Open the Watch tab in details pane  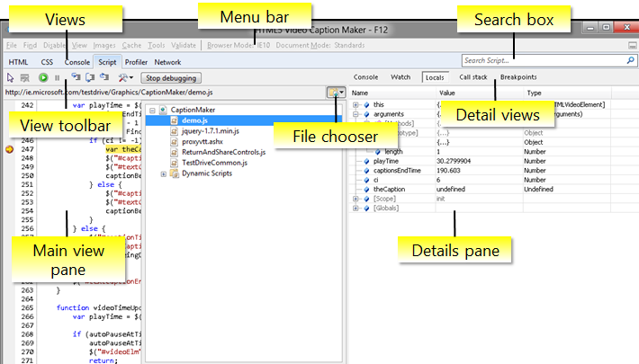tap(400, 77)
